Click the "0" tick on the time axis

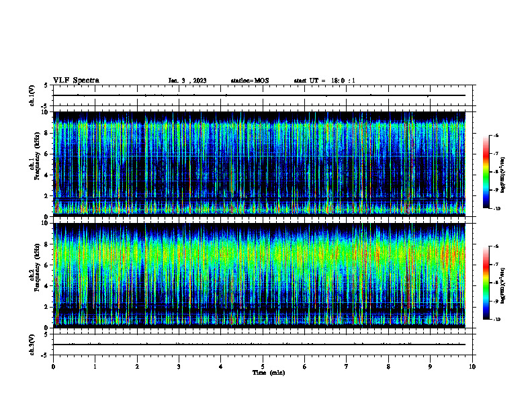point(53,367)
